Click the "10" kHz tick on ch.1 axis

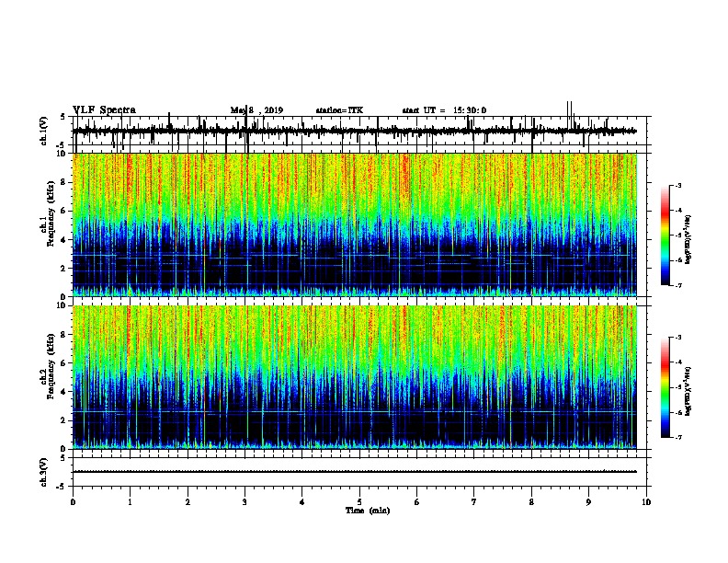point(63,154)
